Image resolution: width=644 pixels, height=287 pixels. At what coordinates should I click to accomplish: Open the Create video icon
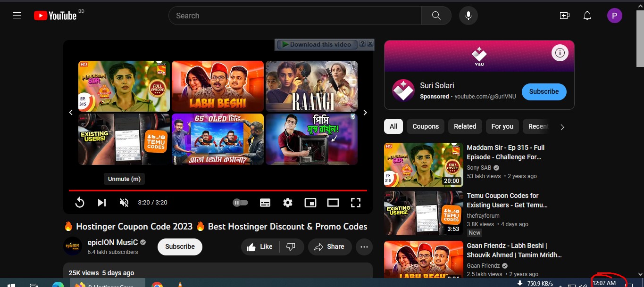point(565,16)
